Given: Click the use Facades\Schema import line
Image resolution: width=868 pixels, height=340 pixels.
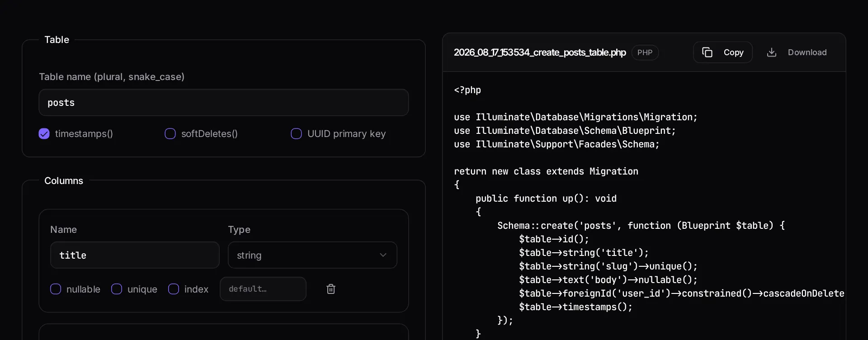Looking at the screenshot, I should (x=557, y=144).
